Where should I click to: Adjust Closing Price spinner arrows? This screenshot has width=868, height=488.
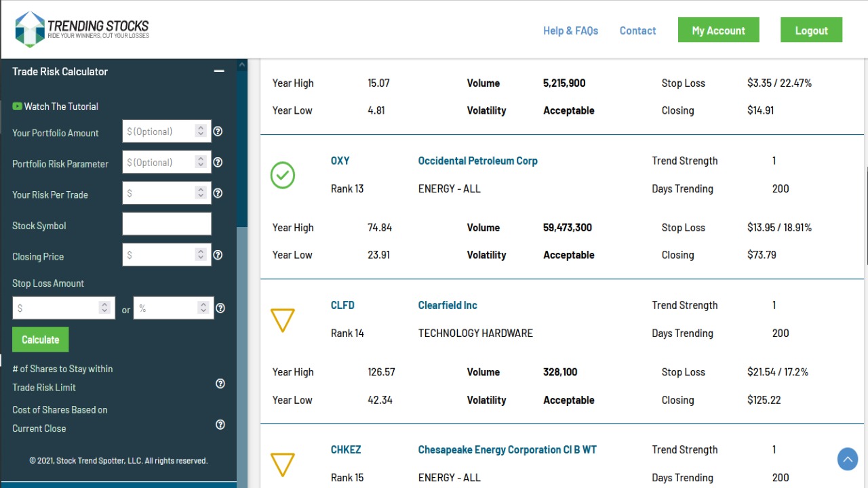pos(201,255)
